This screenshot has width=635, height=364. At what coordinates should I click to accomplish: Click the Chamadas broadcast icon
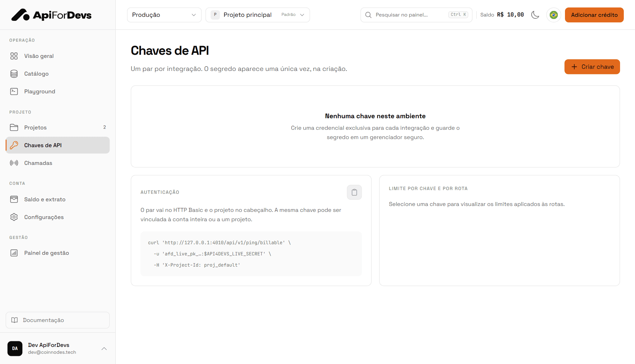click(x=14, y=163)
